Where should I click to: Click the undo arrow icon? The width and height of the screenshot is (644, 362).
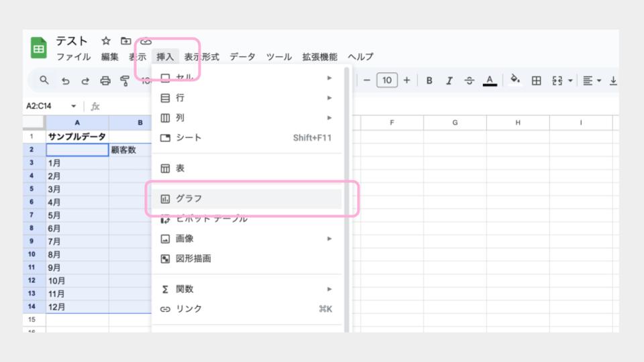pos(65,80)
